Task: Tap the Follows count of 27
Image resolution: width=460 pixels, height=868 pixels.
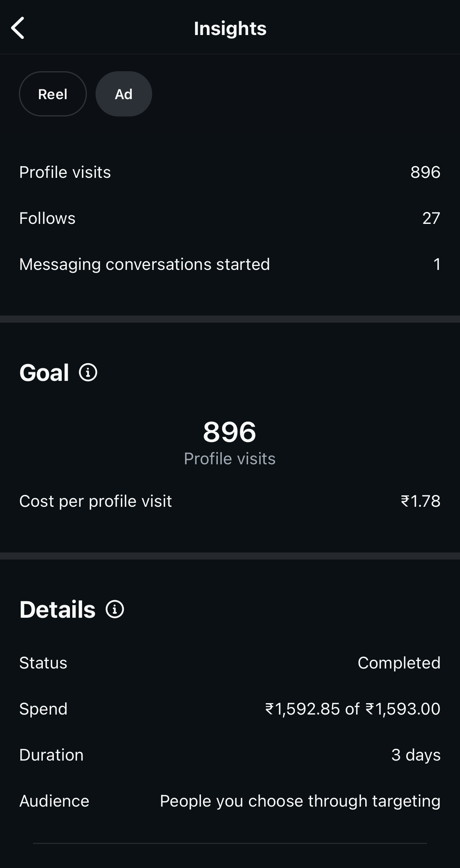Action: 431,218
